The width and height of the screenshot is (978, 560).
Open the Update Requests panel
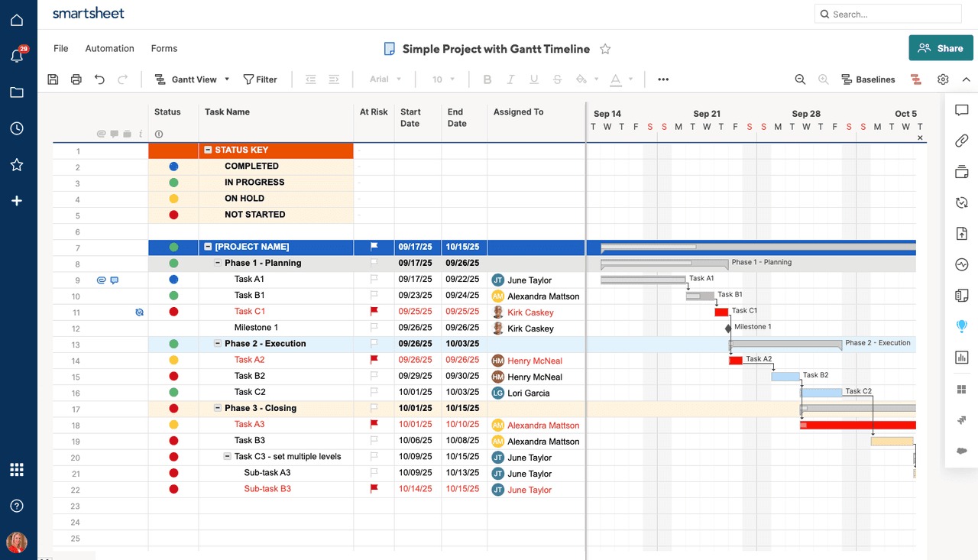tap(961, 202)
